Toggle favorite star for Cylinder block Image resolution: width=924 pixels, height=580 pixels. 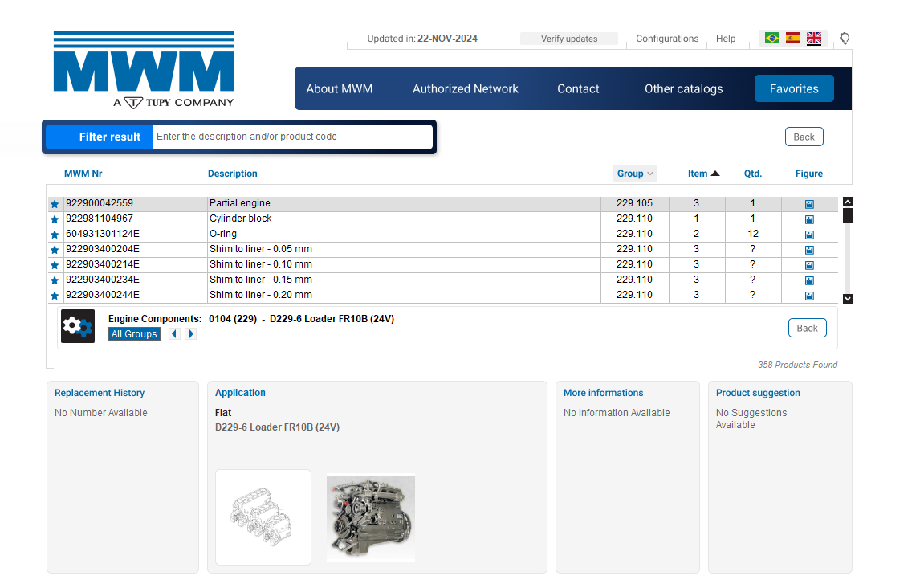[54, 219]
